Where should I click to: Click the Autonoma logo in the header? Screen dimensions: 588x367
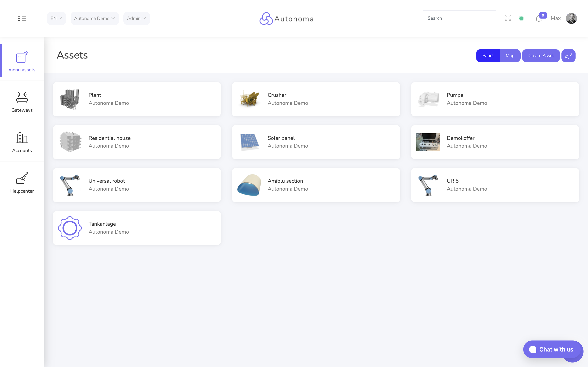point(286,18)
